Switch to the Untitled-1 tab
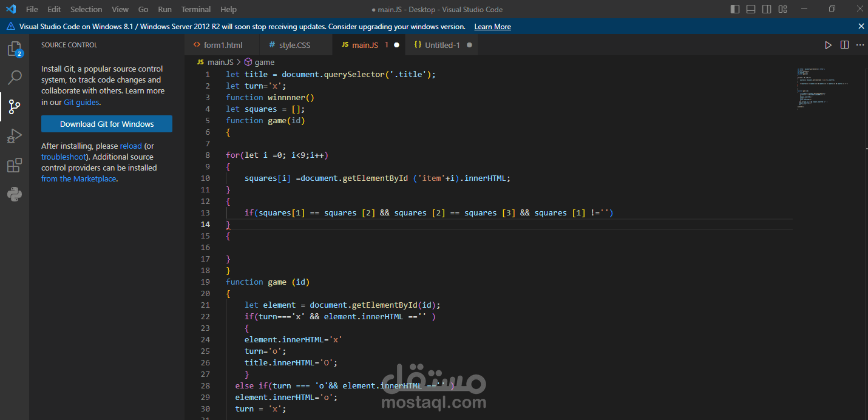The height and width of the screenshot is (420, 868). [442, 45]
